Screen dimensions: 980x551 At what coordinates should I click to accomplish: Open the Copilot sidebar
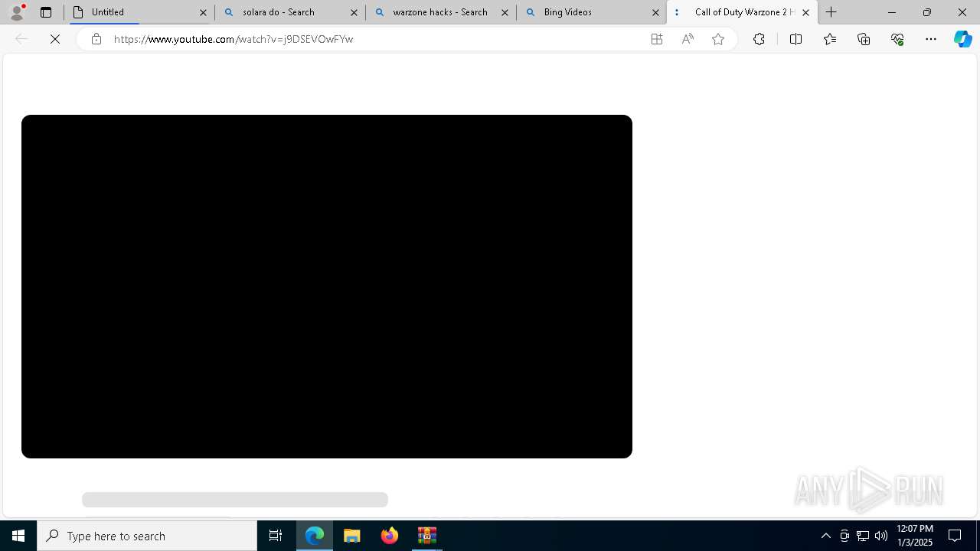(x=963, y=39)
